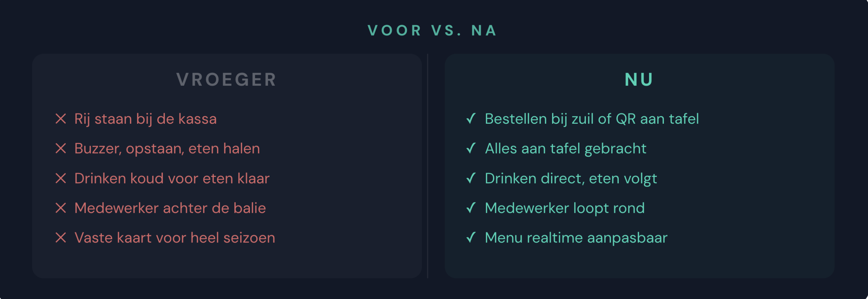Select the VROEGER column heading

226,80
